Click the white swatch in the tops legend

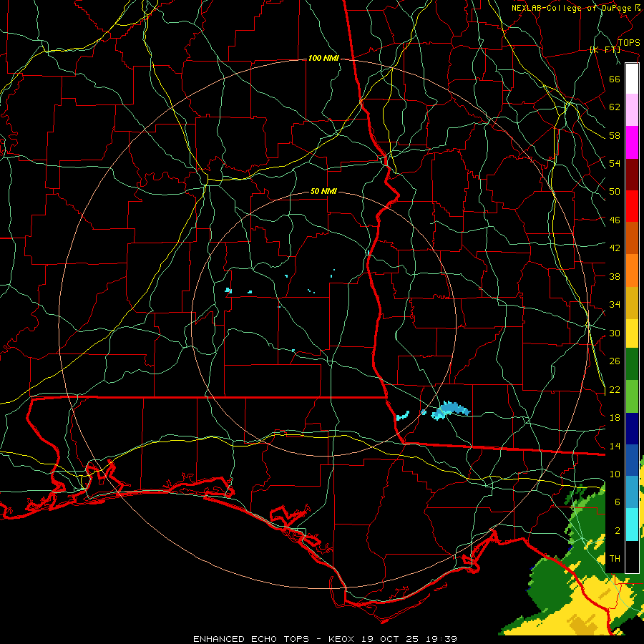[x=632, y=79]
